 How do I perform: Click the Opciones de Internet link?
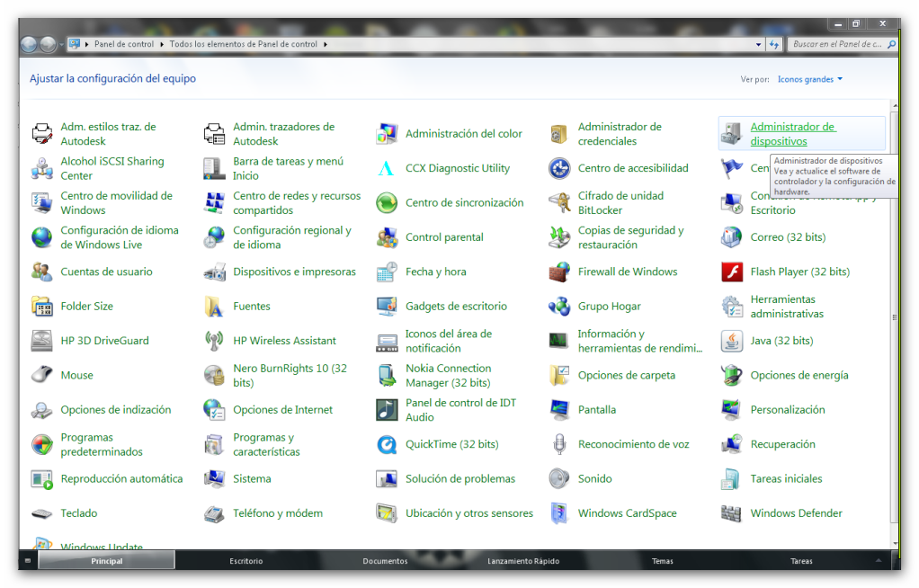[x=282, y=410]
